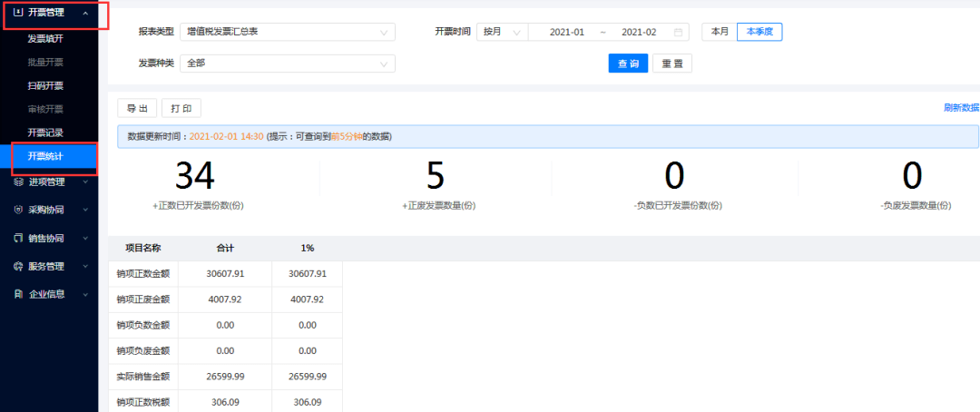The width and height of the screenshot is (980, 412).
Task: Click the 开票管理 sidebar icon
Action: pyautogui.click(x=18, y=12)
